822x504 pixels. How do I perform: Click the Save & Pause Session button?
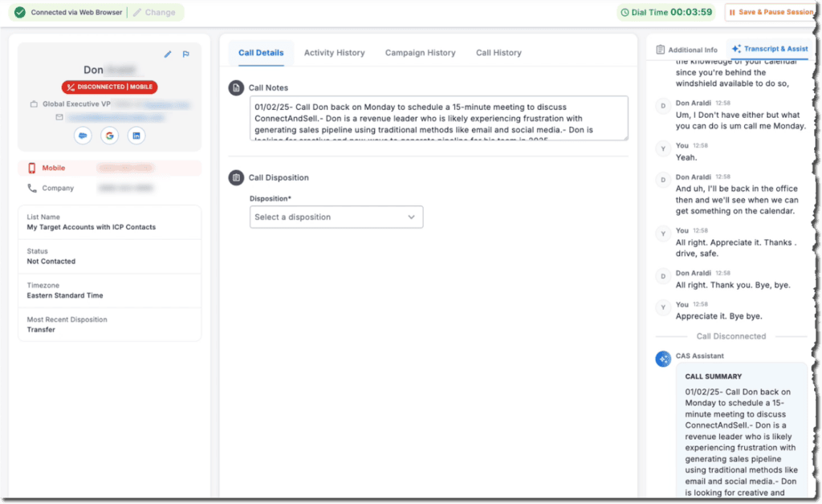(x=771, y=12)
